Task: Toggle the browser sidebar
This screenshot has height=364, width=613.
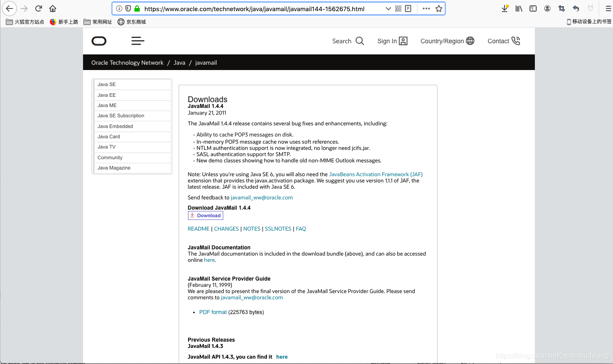Action: click(x=533, y=8)
